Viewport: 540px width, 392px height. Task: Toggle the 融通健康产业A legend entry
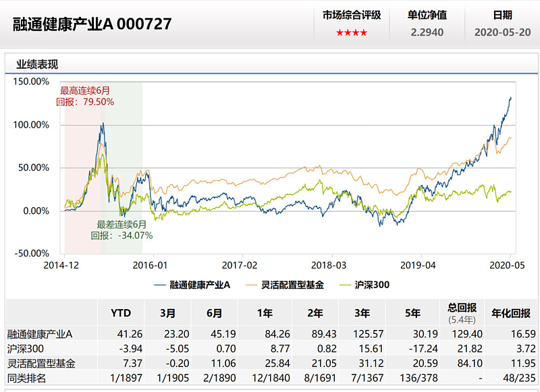[x=192, y=285]
